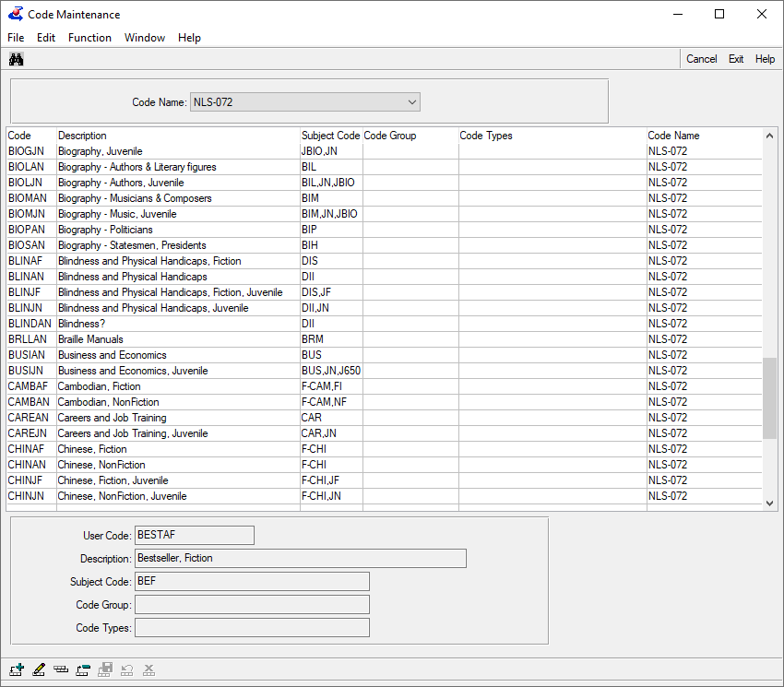Image resolution: width=784 pixels, height=687 pixels.
Task: Add a new record with the plus icon
Action: [17, 669]
